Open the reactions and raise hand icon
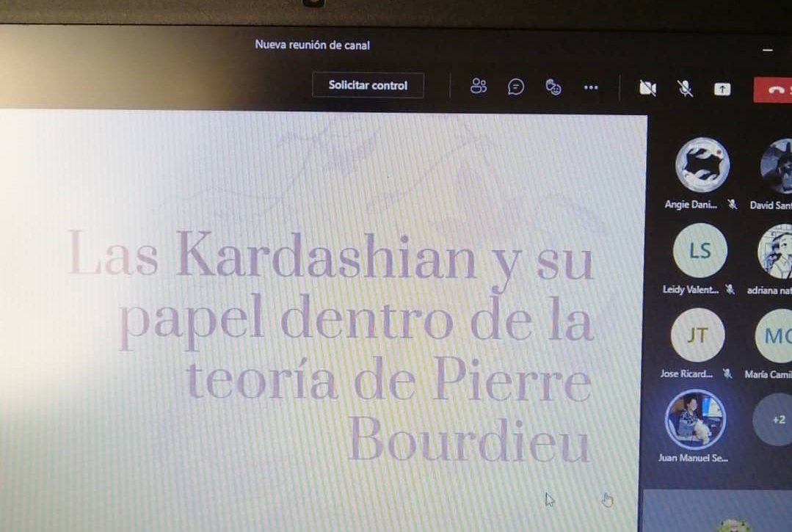 [x=553, y=87]
